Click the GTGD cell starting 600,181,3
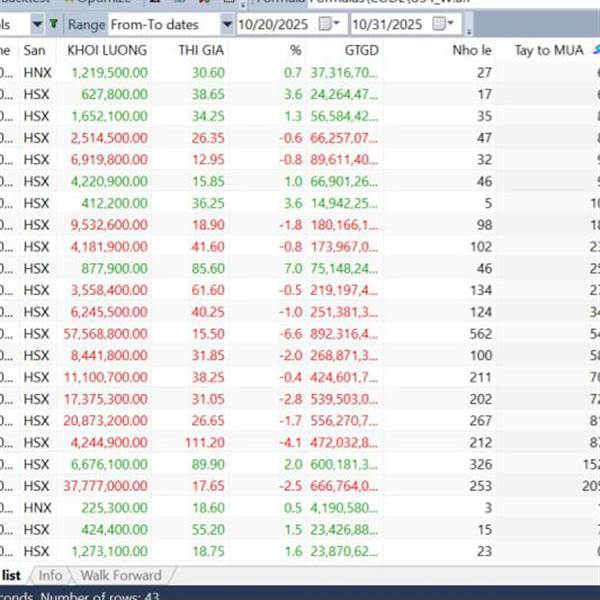 (344, 464)
